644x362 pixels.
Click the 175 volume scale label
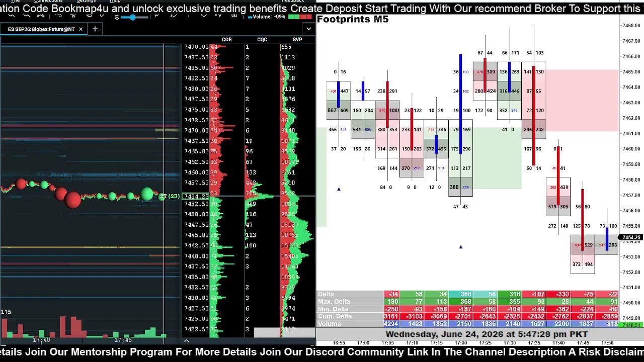point(6,312)
